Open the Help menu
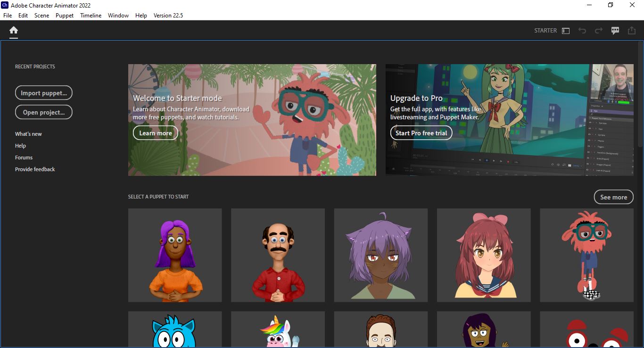Screen dimensions: 644x348 [x=141, y=16]
